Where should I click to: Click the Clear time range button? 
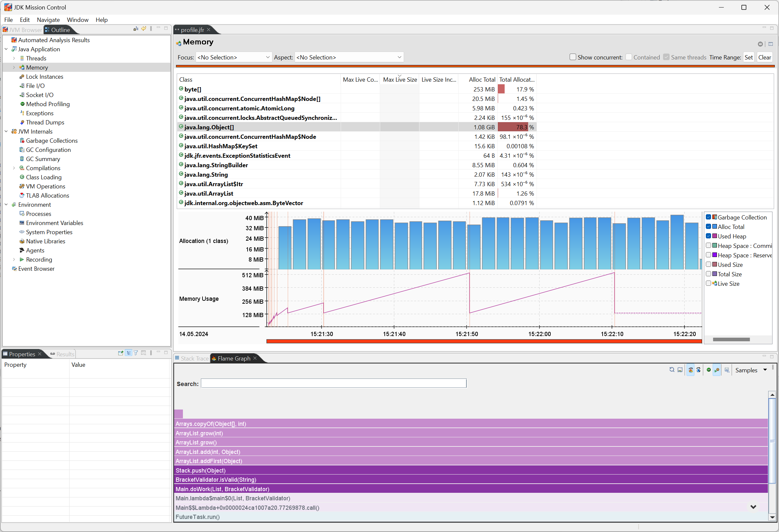click(764, 57)
